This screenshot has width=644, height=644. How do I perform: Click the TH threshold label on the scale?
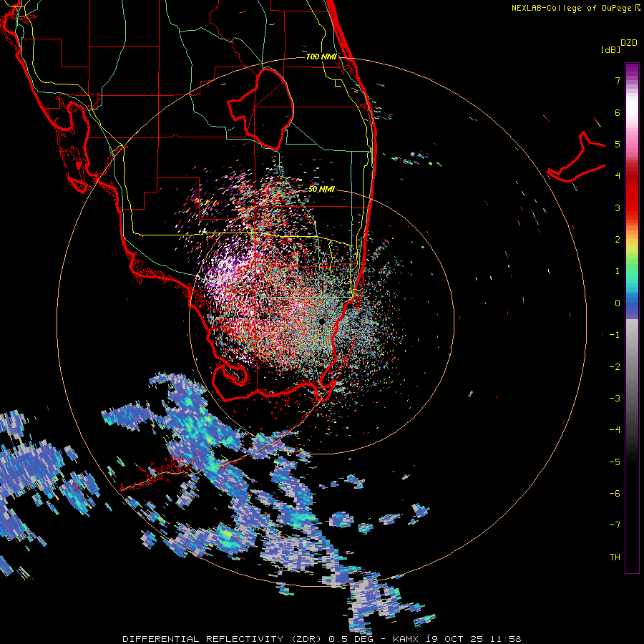coord(615,557)
